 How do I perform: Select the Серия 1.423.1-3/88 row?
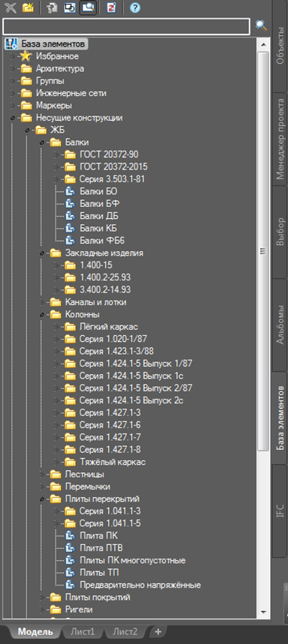coord(117,352)
